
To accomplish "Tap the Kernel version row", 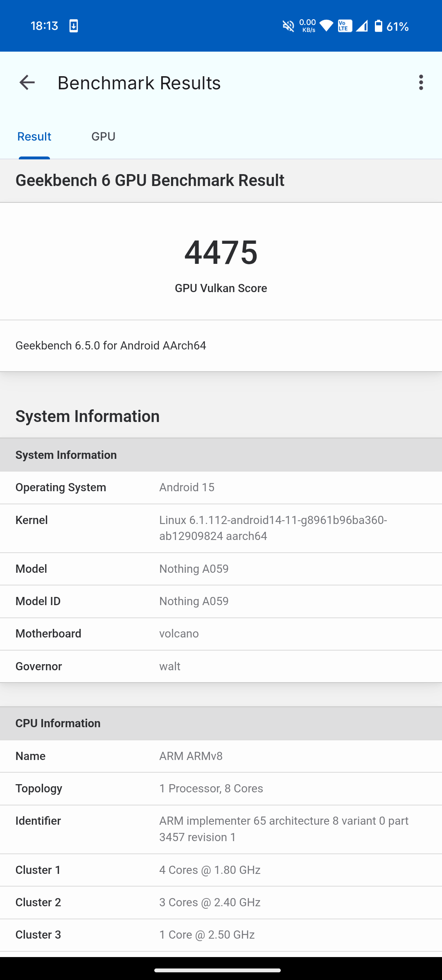I will pos(221,528).
